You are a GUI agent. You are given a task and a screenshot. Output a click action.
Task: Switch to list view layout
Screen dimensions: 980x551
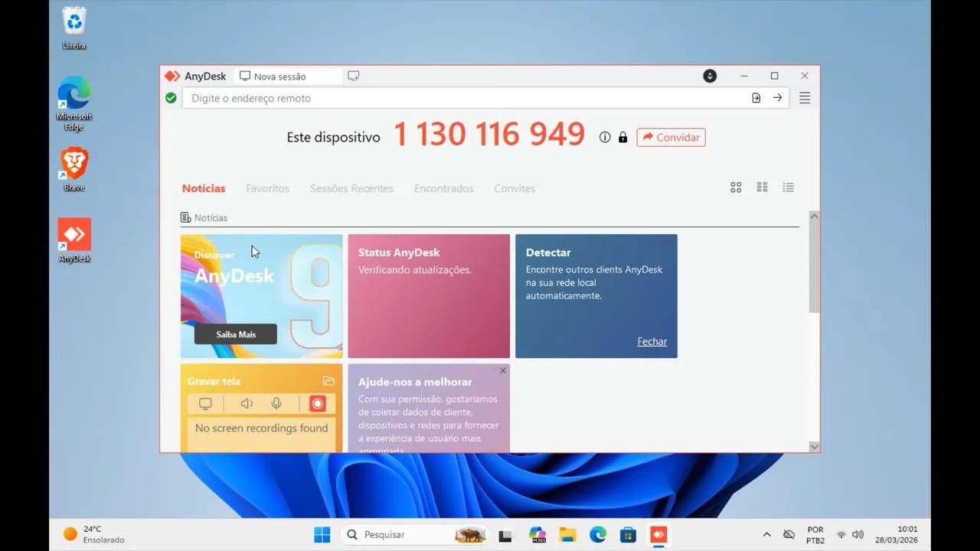788,187
